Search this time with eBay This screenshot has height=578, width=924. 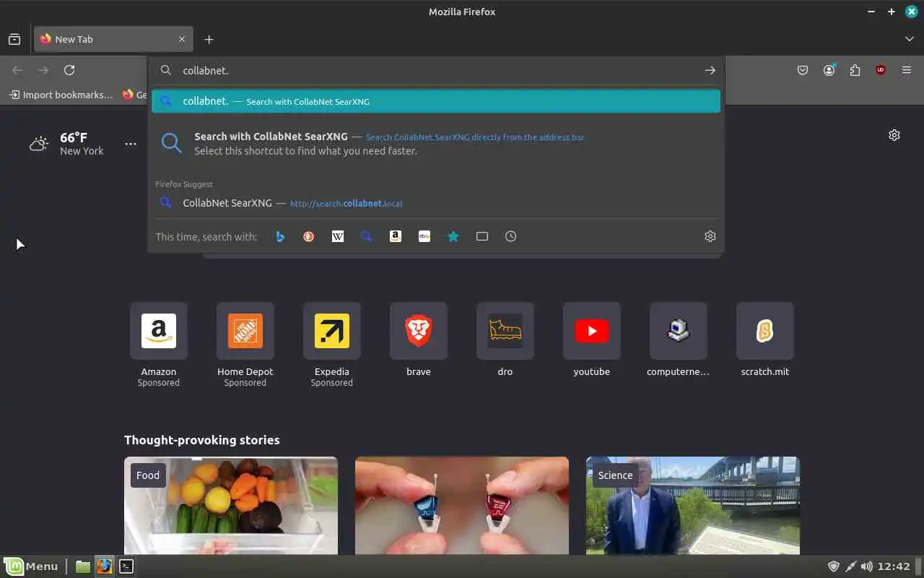(x=424, y=236)
